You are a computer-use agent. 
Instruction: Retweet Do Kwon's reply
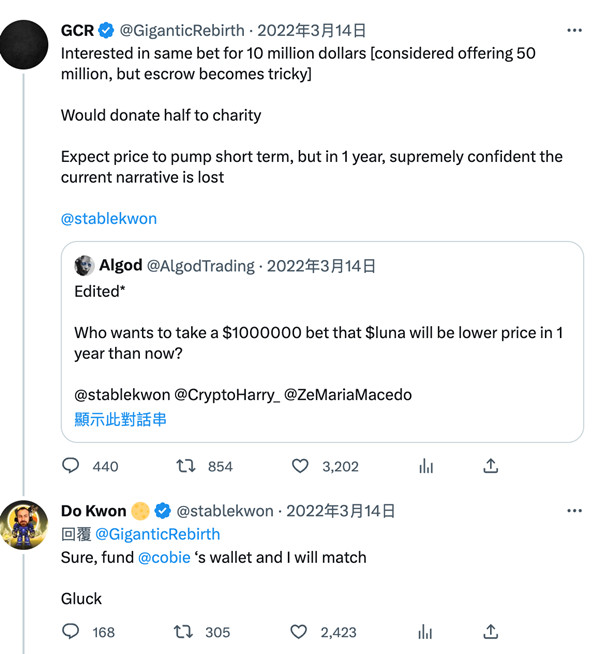(186, 631)
